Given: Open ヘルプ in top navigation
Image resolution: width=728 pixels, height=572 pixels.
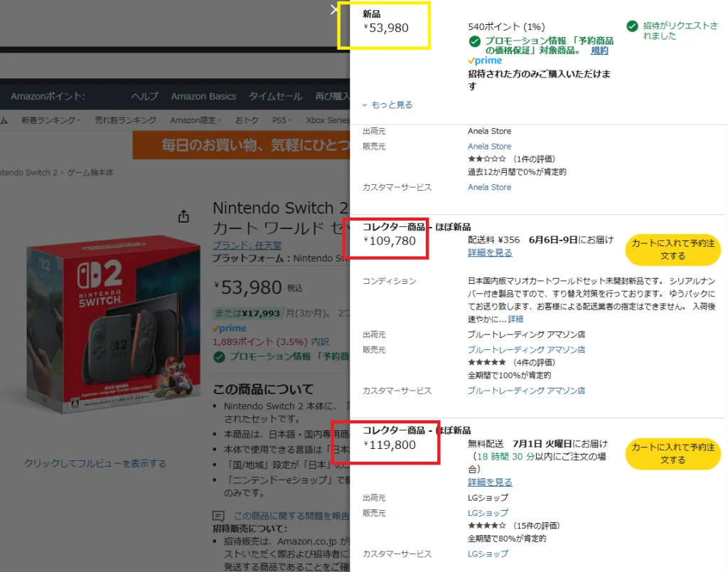Looking at the screenshot, I should click(x=144, y=96).
